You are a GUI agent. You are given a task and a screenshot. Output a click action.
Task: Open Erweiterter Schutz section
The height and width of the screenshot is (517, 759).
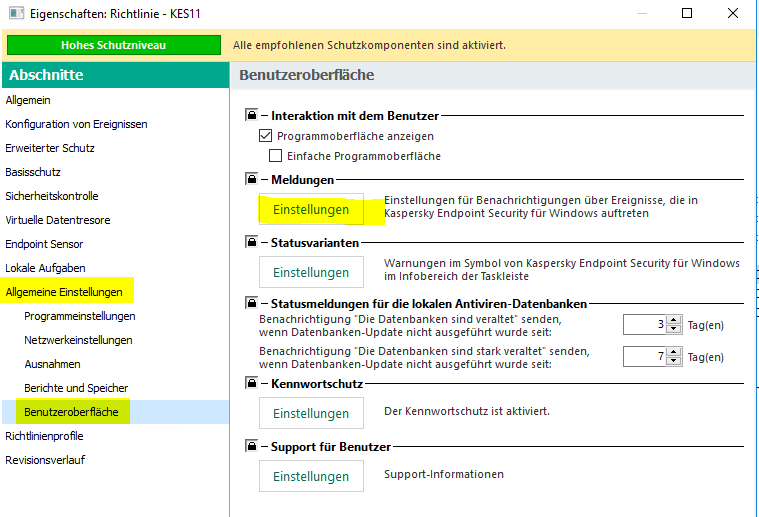50,148
